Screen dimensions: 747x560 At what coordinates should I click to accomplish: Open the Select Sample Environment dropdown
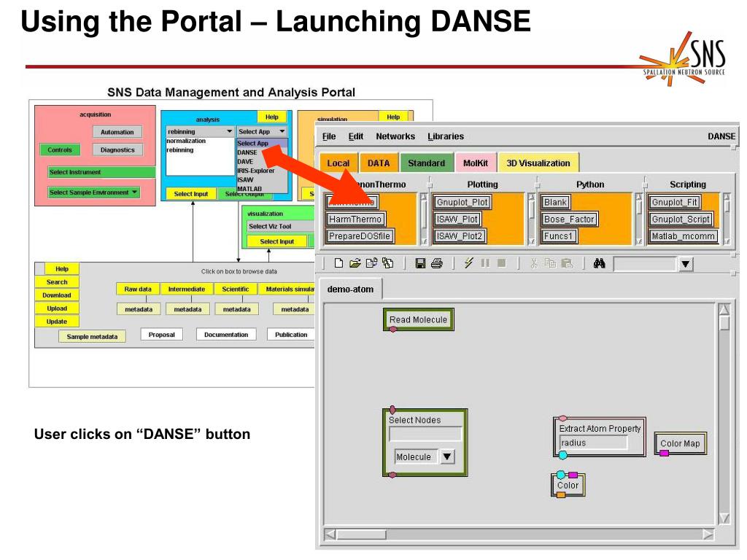[x=93, y=192]
